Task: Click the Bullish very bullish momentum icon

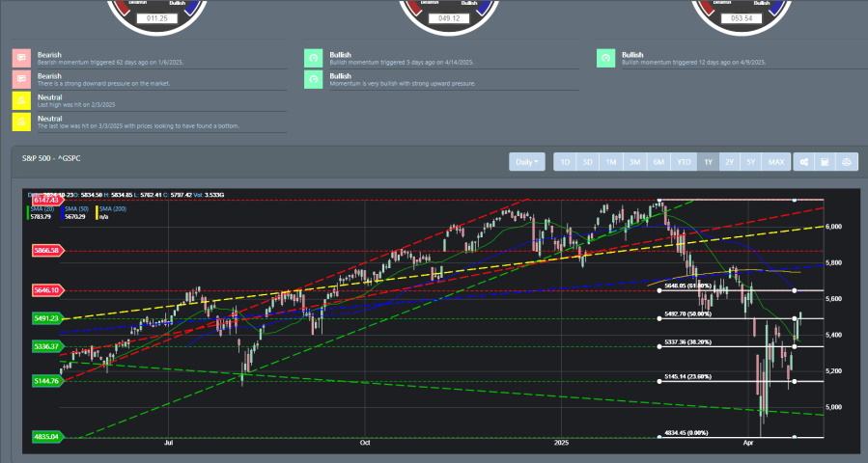Action: pyautogui.click(x=312, y=79)
